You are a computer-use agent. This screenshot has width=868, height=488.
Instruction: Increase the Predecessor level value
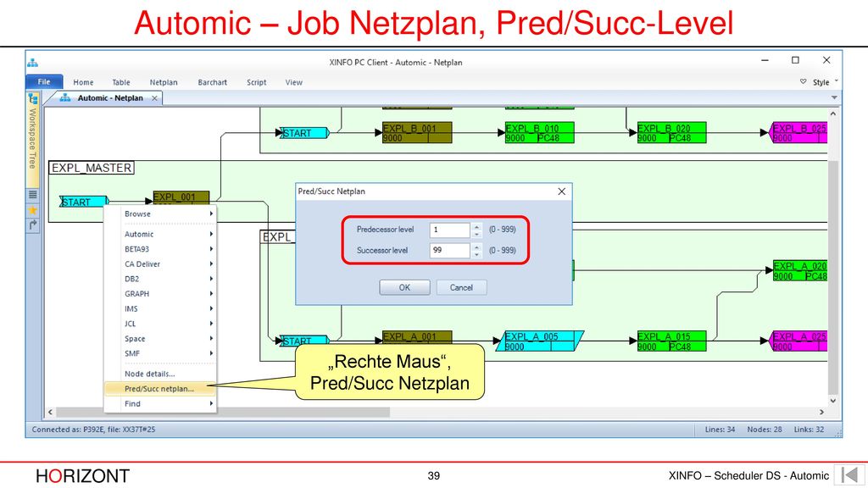click(476, 226)
